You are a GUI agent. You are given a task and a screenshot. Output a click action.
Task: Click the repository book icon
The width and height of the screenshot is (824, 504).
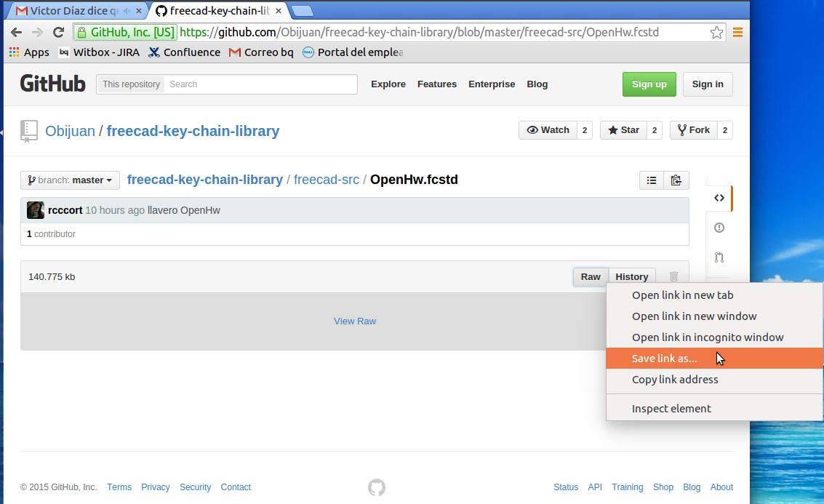29,131
